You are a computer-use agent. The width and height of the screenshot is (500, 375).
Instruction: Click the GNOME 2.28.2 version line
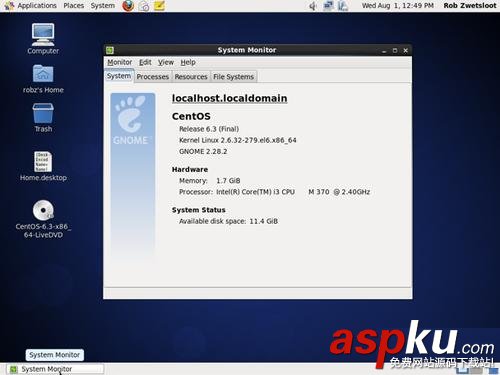(203, 151)
